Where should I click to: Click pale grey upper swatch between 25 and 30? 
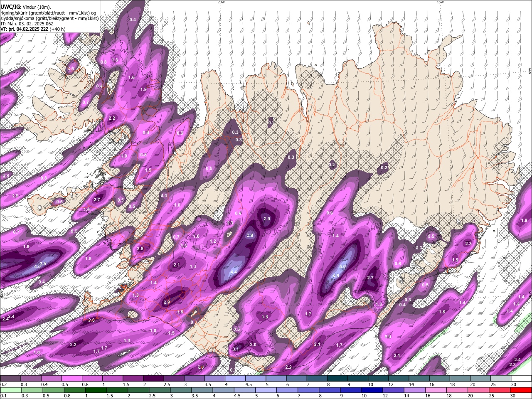click(500, 378)
